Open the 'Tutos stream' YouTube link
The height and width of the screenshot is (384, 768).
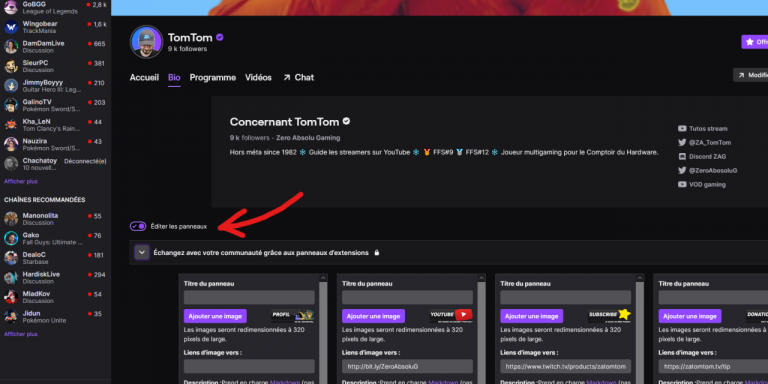coord(708,128)
